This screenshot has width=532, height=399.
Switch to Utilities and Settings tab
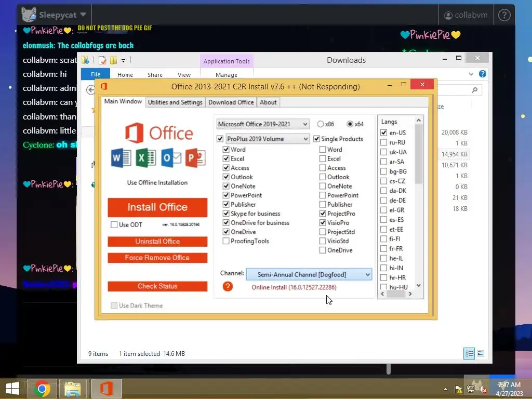pyautogui.click(x=175, y=102)
